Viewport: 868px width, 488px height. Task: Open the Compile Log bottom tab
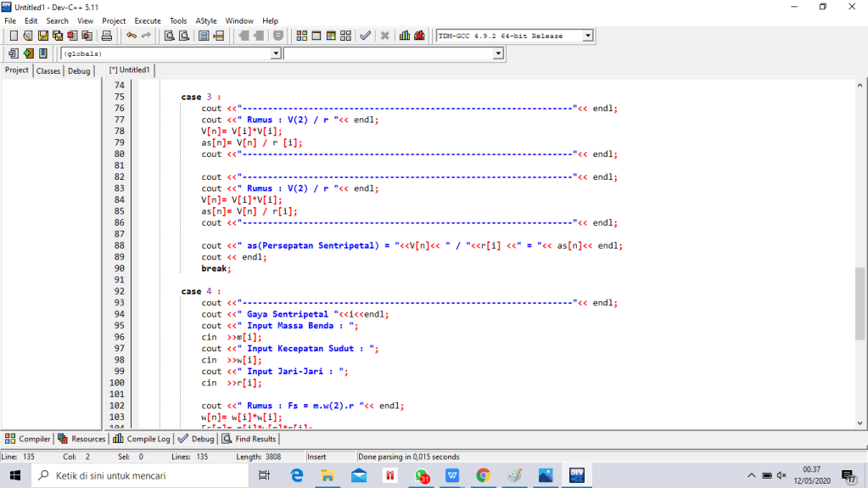(143, 439)
